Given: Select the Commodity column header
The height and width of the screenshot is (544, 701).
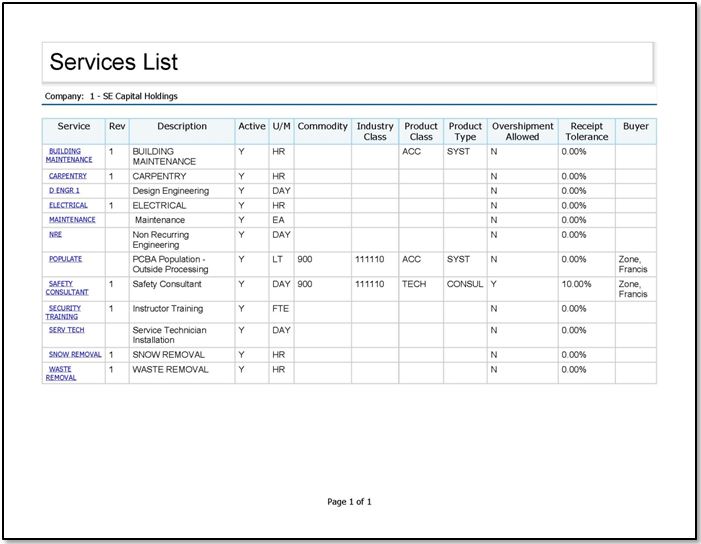Looking at the screenshot, I should point(322,127).
